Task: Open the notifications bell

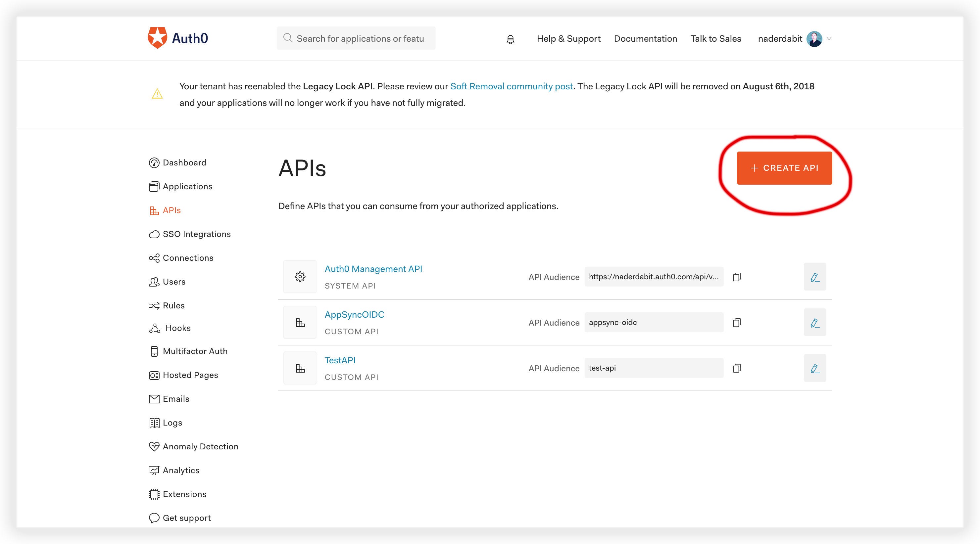Action: coord(511,39)
